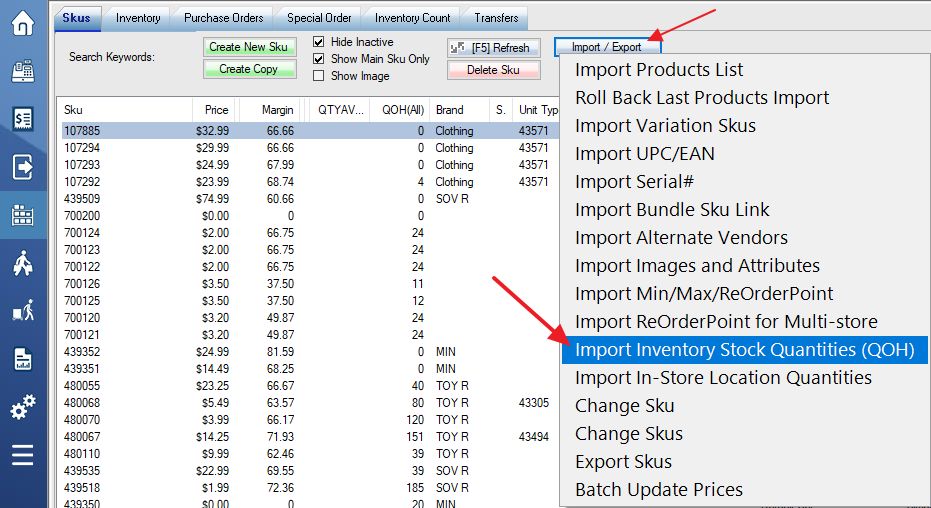This screenshot has width=931, height=508.
Task: Switch to the Purchase Orders tab
Action: tap(223, 18)
